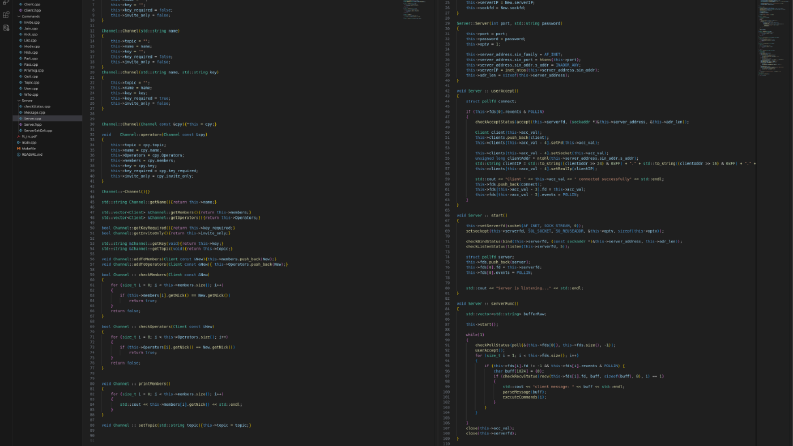This screenshot has width=793, height=446.
Task: Open Client.cpp from the file explorer
Action: (32, 5)
